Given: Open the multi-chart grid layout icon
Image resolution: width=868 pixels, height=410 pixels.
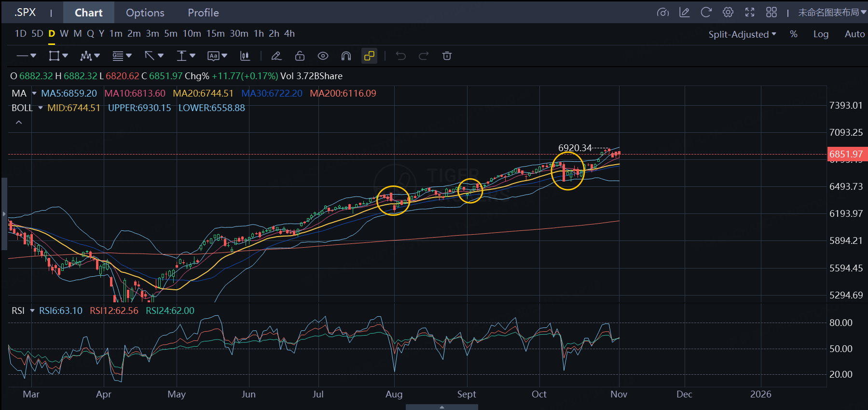Looking at the screenshot, I should [x=771, y=13].
